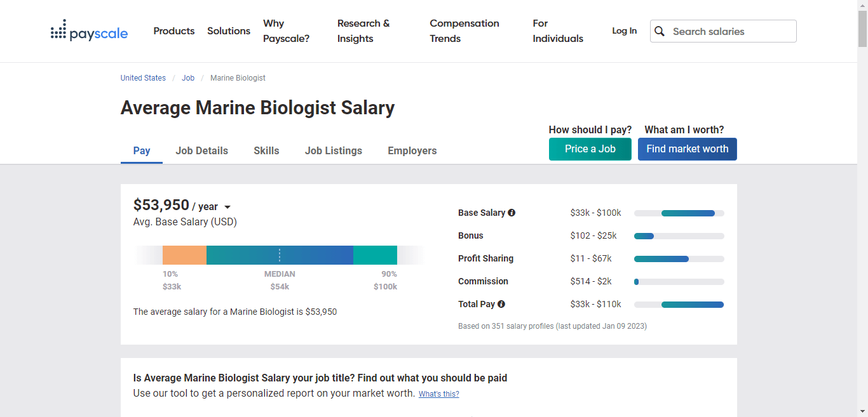The width and height of the screenshot is (868, 417).
Task: Open the "What's this?" link
Action: point(438,394)
